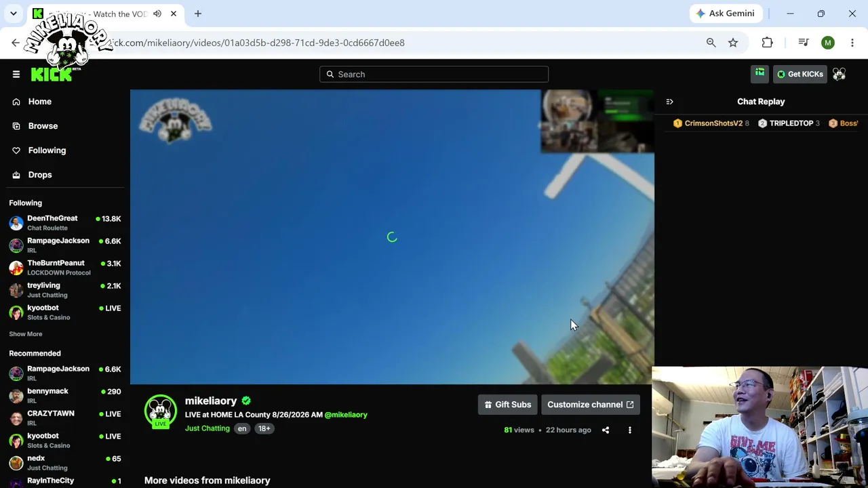This screenshot has width=868, height=488.
Task: Click the 'en' language tag
Action: 242,428
